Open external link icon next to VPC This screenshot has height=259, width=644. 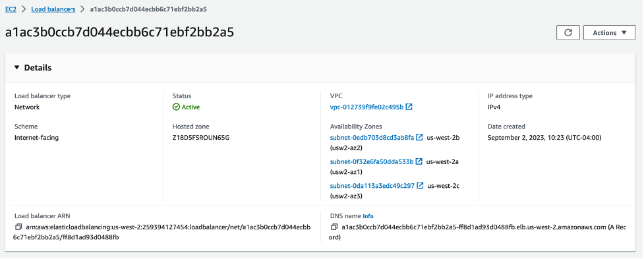pyautogui.click(x=409, y=107)
